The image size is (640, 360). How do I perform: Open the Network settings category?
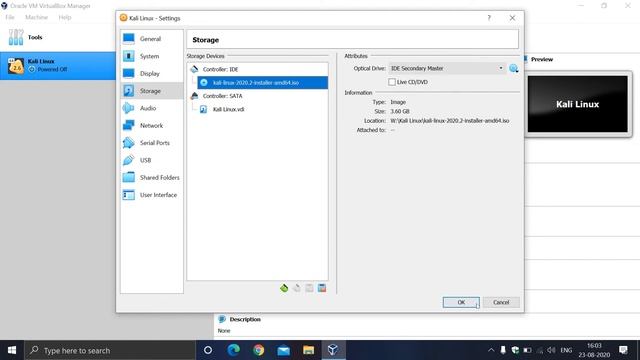pyautogui.click(x=151, y=125)
